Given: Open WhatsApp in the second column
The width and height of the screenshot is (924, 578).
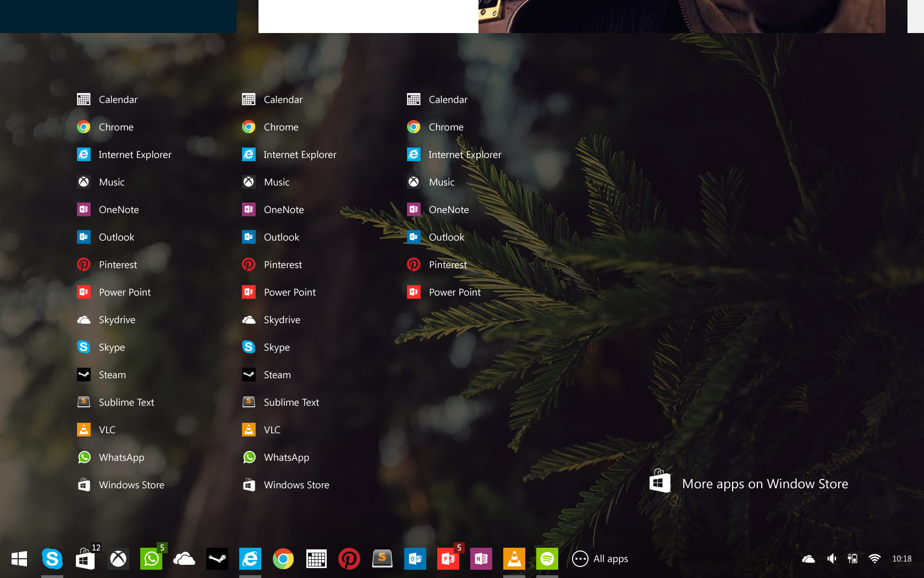Looking at the screenshot, I should point(276,457).
